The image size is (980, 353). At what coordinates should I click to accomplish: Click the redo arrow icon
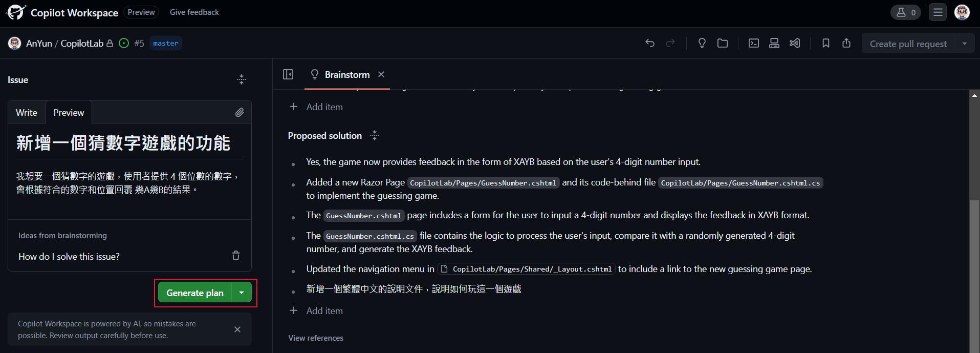tap(670, 44)
